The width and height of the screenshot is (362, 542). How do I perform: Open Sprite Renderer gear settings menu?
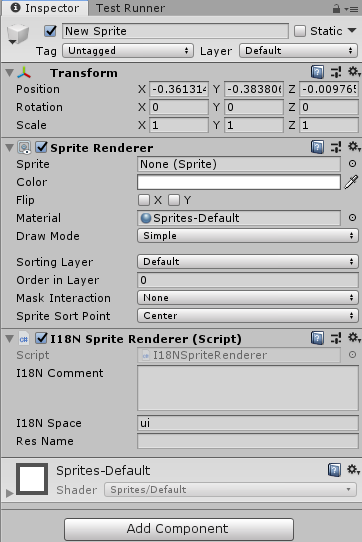pos(354,147)
